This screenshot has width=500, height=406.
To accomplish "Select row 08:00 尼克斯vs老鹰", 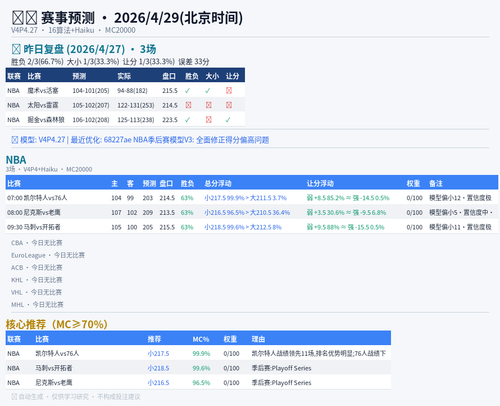I will [x=252, y=213].
